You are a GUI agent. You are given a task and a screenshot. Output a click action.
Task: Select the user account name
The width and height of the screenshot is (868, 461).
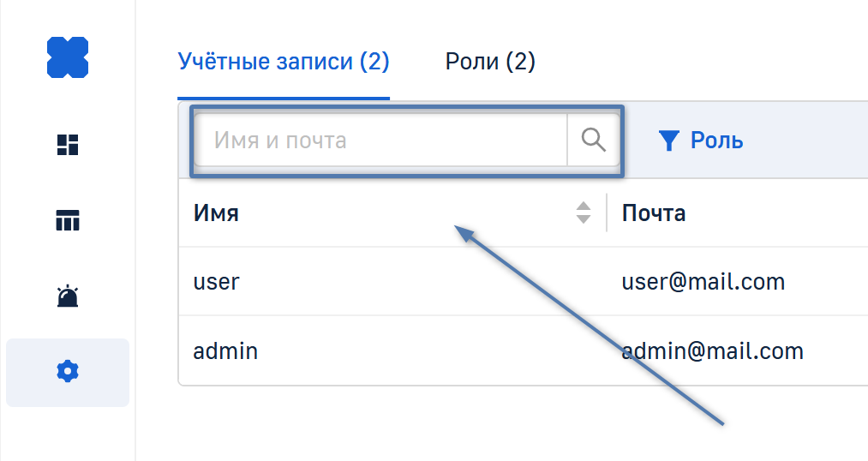[217, 281]
